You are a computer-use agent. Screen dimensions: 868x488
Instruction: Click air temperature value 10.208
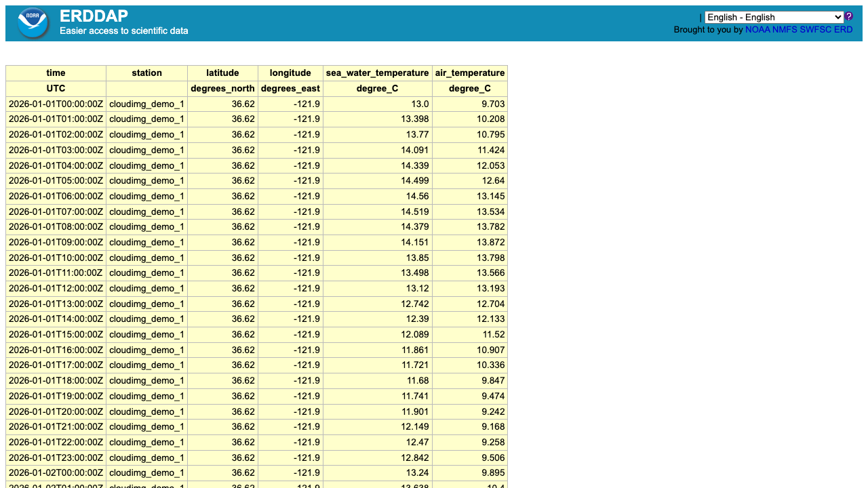pyautogui.click(x=470, y=119)
